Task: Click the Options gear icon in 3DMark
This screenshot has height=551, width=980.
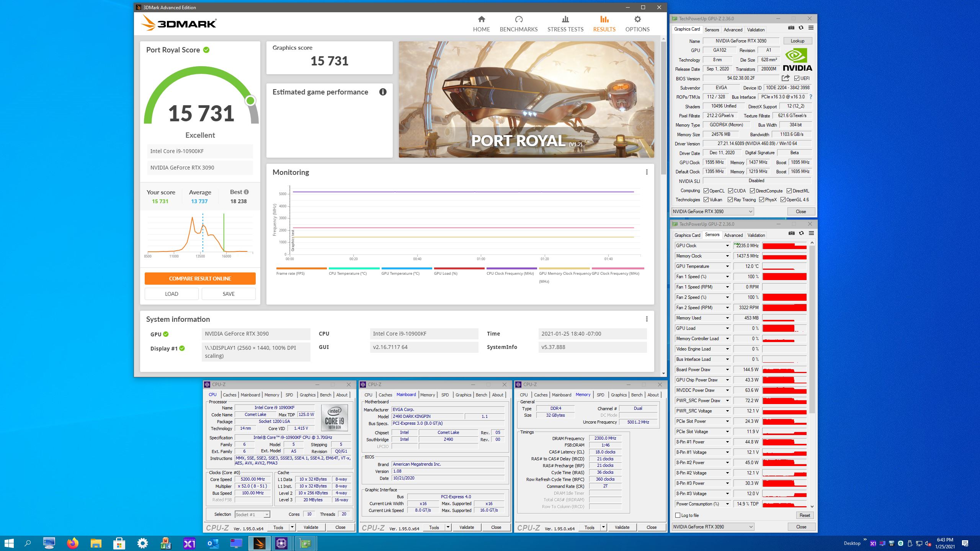Action: click(x=637, y=19)
